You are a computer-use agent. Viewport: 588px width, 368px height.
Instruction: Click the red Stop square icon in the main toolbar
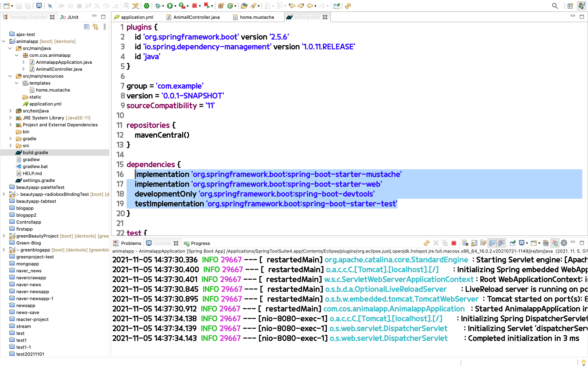194,6
